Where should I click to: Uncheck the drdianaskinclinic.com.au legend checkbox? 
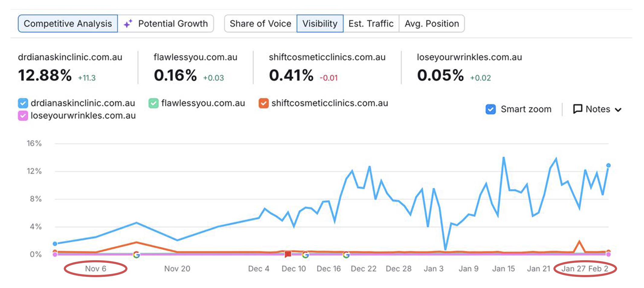point(23,103)
